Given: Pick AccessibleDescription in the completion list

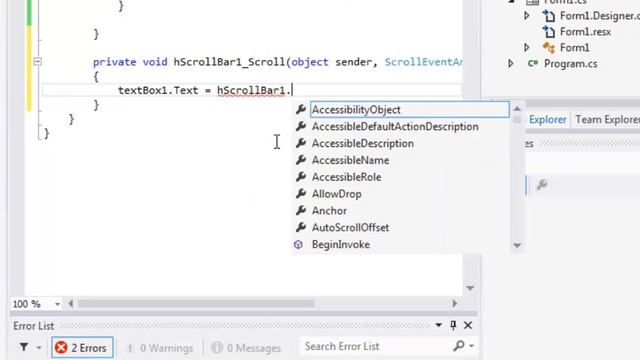Looking at the screenshot, I should 362,143.
